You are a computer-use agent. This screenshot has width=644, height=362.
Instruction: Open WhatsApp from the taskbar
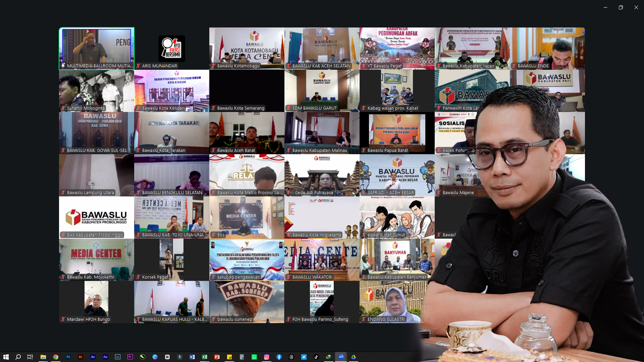pos(254,357)
